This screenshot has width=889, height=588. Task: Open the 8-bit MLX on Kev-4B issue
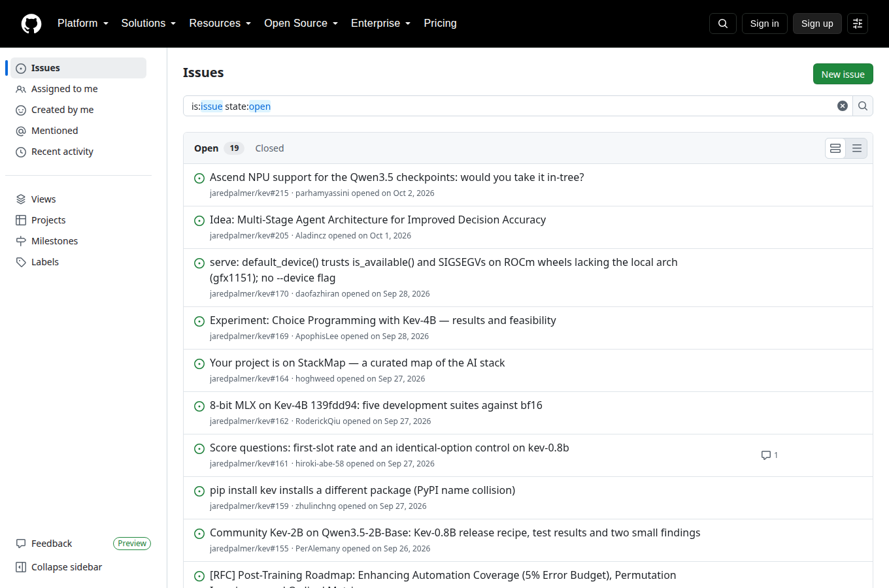click(x=376, y=405)
